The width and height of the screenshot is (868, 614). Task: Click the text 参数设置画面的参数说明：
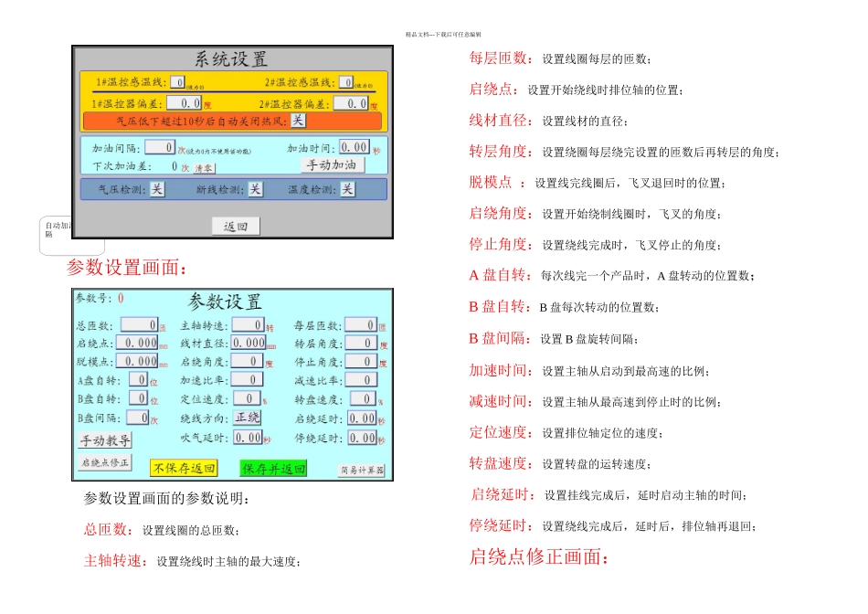point(166,498)
